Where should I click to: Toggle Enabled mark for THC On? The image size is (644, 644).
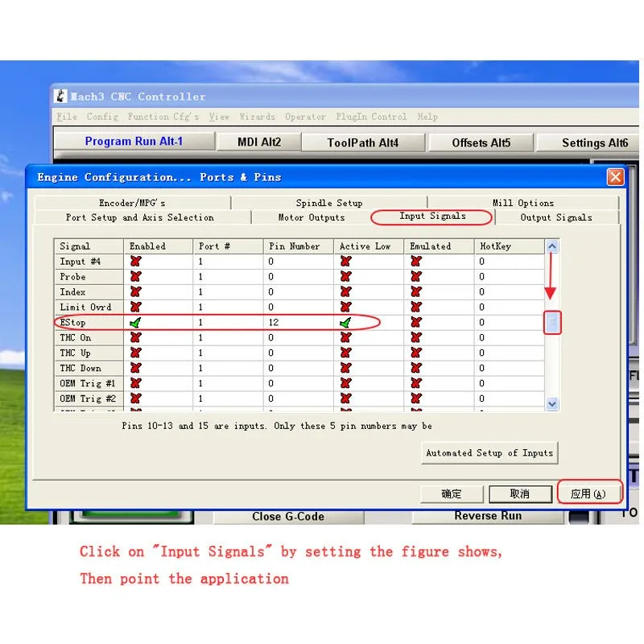[135, 337]
